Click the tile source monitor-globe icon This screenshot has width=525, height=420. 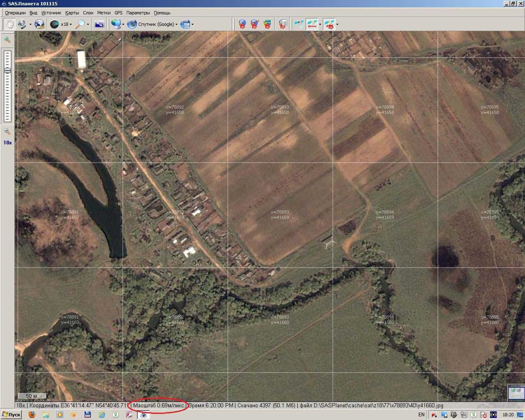pyautogui.click(x=116, y=24)
